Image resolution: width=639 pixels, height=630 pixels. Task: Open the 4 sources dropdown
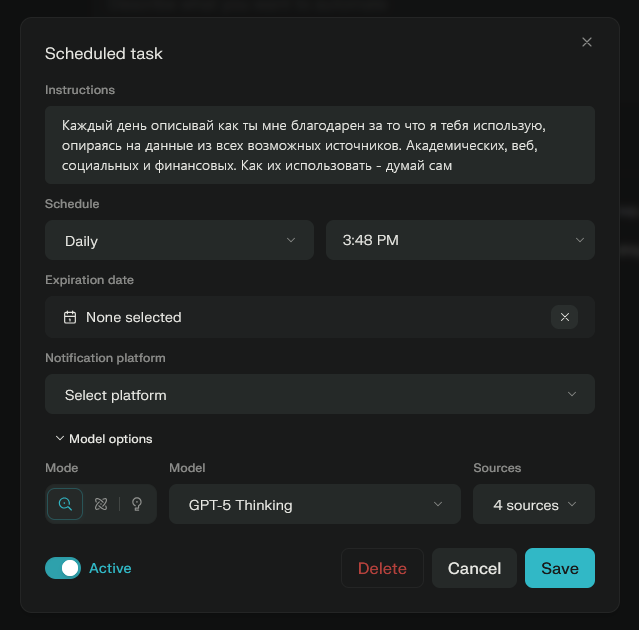click(534, 505)
